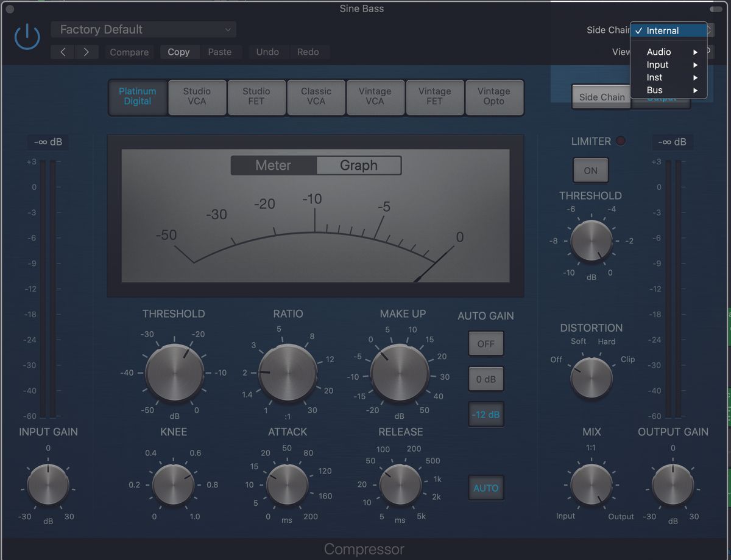Set Auto Gain to -12 dB

click(x=486, y=415)
